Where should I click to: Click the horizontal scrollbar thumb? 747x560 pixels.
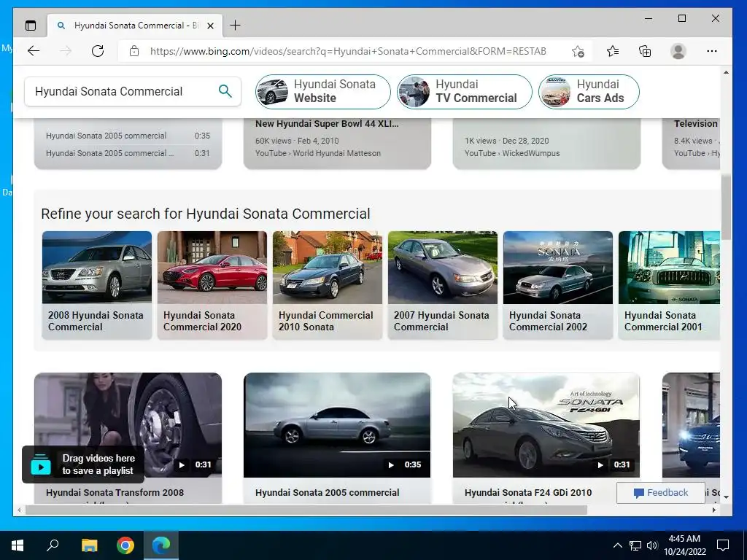306,510
